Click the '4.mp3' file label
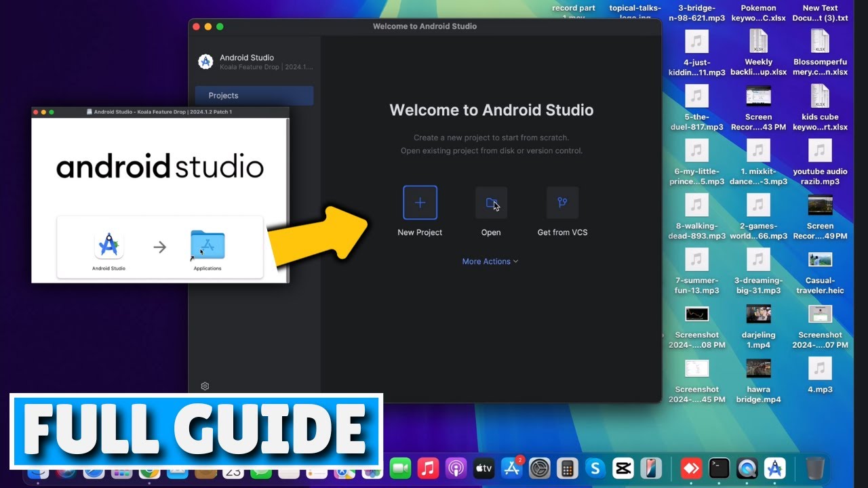Viewport: 868px width, 488px height. tap(820, 390)
